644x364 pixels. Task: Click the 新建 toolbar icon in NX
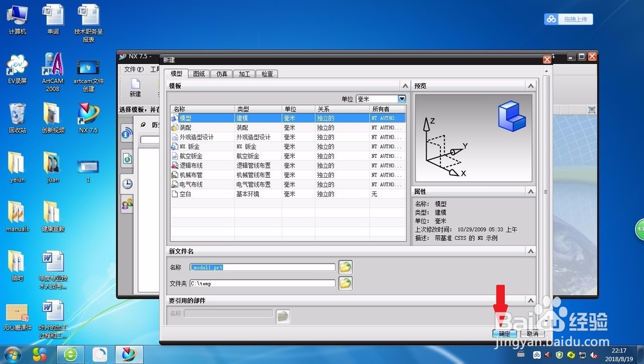(135, 88)
